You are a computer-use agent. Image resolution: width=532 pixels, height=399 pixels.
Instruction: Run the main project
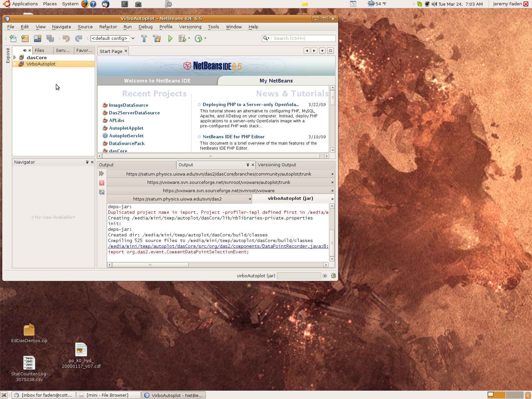[170, 39]
